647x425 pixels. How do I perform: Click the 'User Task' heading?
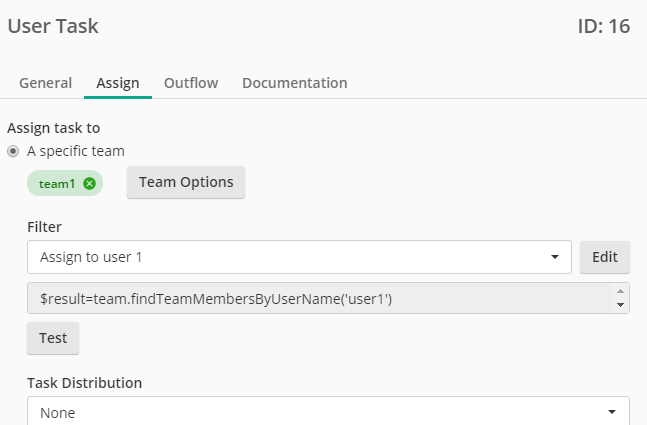point(53,26)
